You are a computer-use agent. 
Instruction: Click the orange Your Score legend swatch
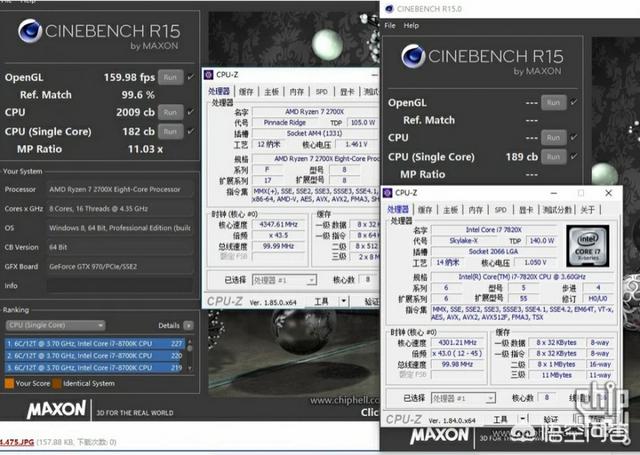[9, 383]
